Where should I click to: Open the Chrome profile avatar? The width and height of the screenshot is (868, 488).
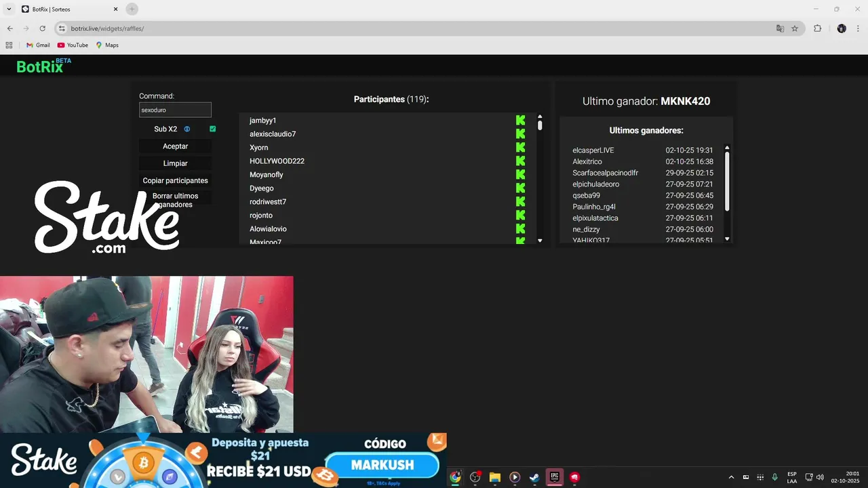pos(842,28)
